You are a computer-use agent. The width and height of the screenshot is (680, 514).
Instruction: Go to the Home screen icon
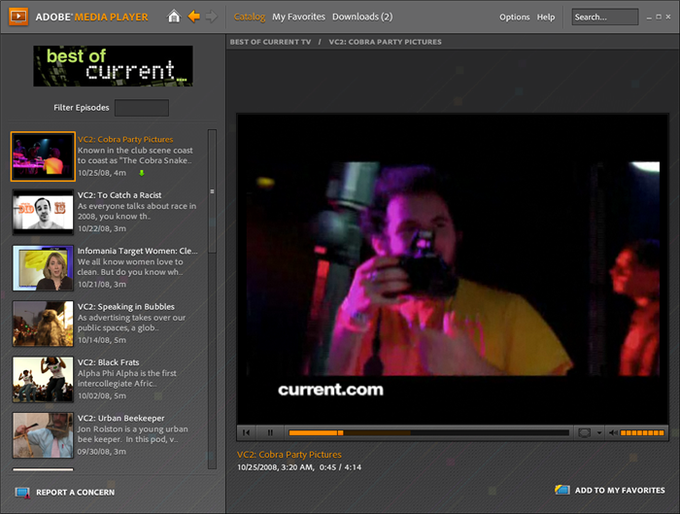pyautogui.click(x=174, y=16)
